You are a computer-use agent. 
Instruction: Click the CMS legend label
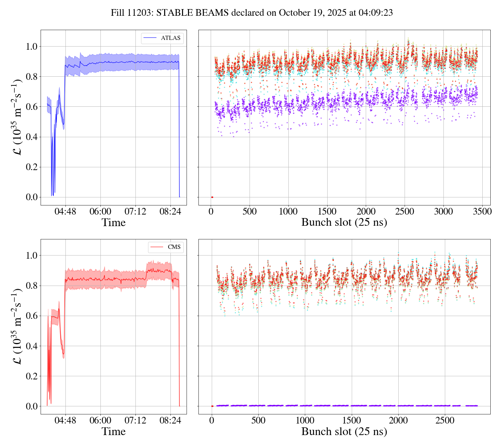coord(174,247)
